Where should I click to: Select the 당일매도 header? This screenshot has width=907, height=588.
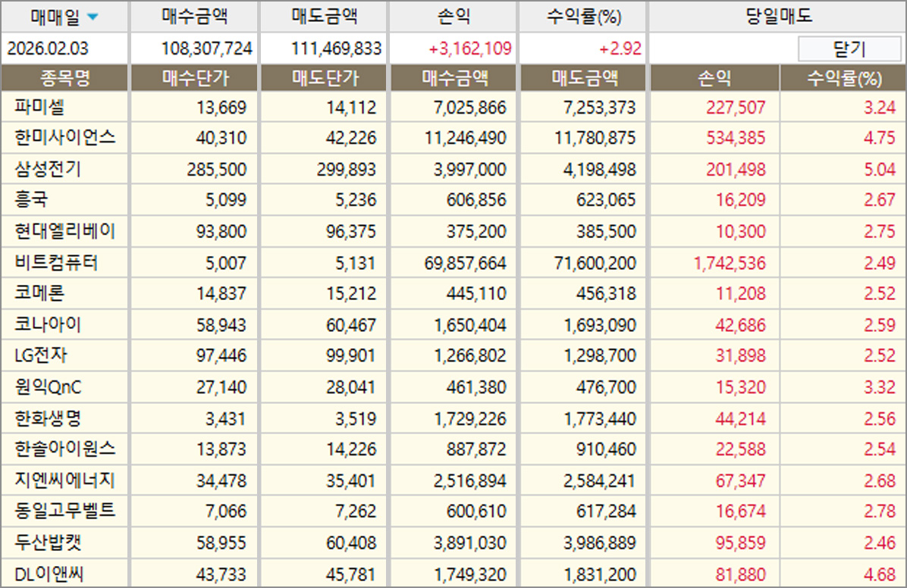pos(778,17)
